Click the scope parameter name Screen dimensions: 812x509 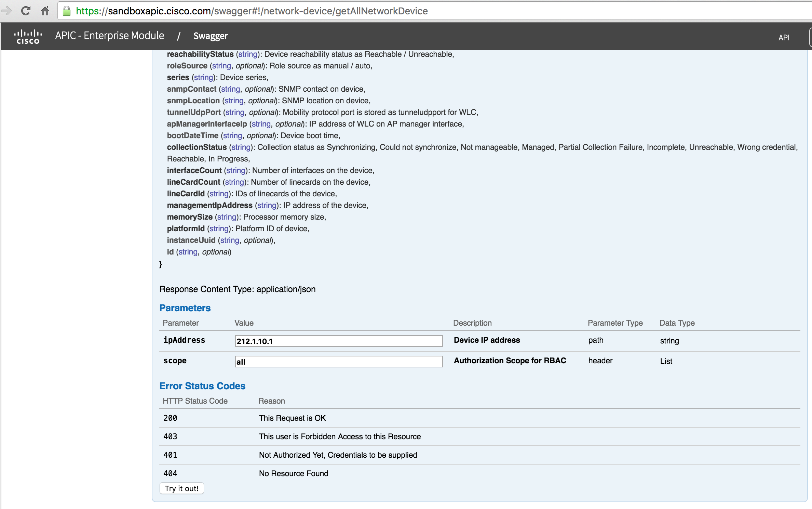175,361
